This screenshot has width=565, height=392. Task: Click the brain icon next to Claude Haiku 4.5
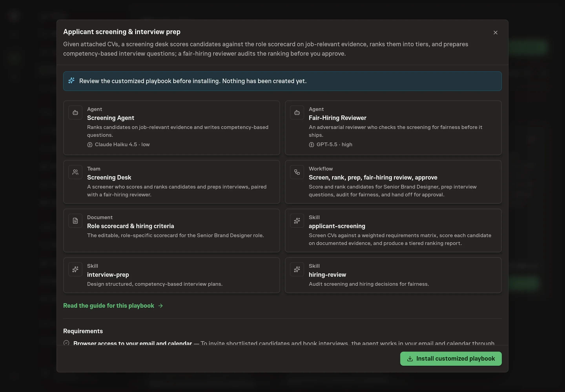click(90, 145)
